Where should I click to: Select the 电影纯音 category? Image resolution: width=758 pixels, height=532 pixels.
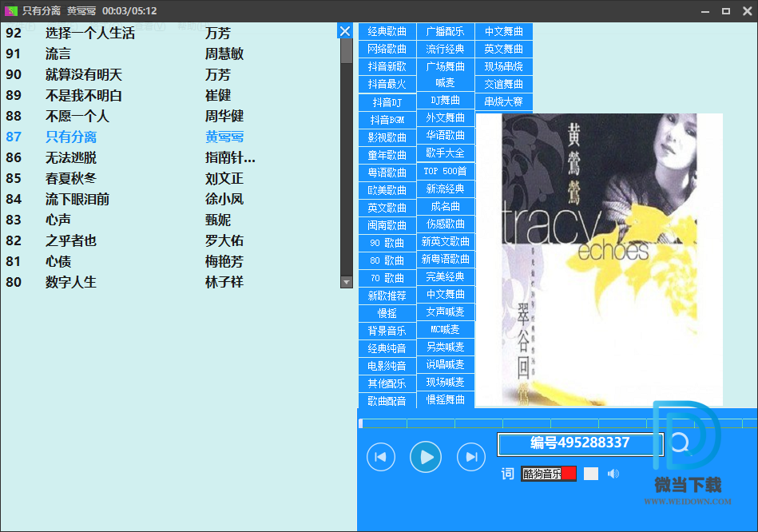point(387,366)
